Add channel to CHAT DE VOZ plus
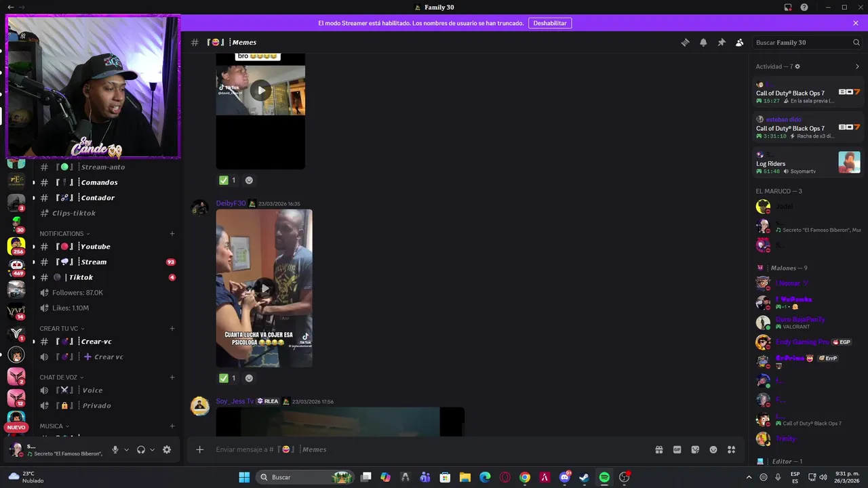Screen dimensions: 868x488 pos(172,378)
